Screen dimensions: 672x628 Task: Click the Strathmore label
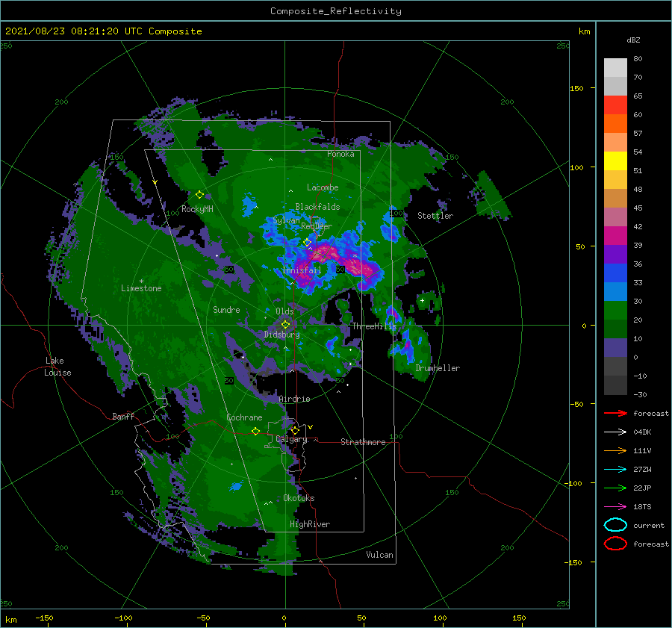click(363, 442)
